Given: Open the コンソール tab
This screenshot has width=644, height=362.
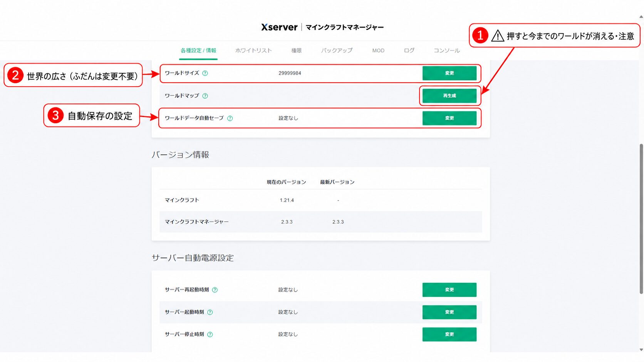Looking at the screenshot, I should pyautogui.click(x=447, y=50).
